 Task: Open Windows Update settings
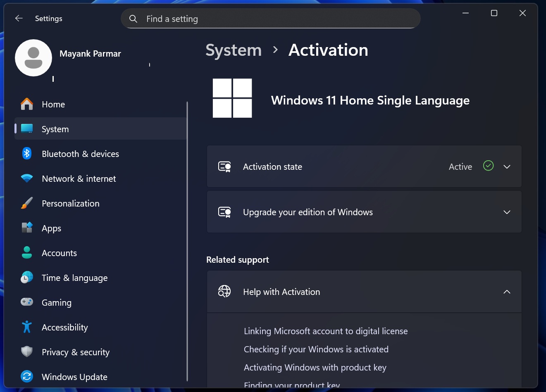pyautogui.click(x=74, y=377)
